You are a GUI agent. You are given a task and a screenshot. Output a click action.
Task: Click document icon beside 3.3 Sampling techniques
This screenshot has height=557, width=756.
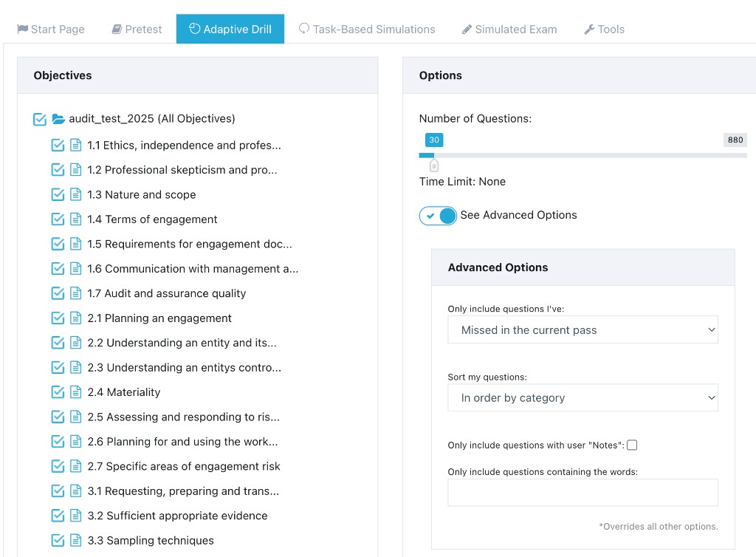[76, 541]
